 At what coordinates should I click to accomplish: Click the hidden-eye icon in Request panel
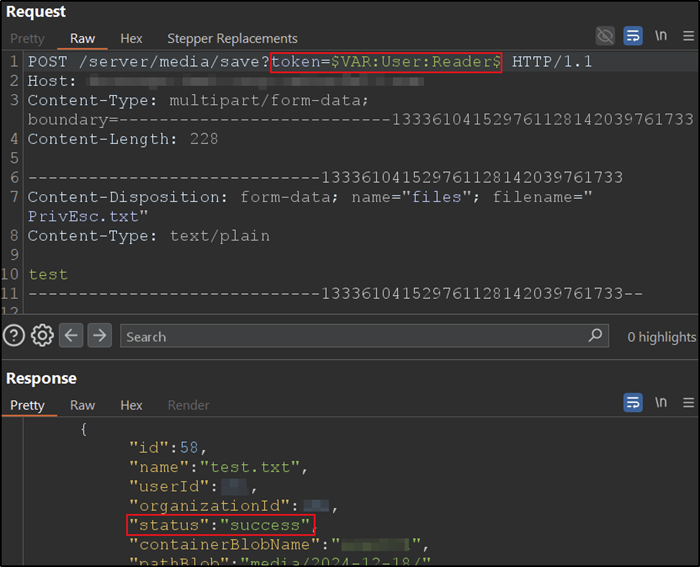[605, 37]
